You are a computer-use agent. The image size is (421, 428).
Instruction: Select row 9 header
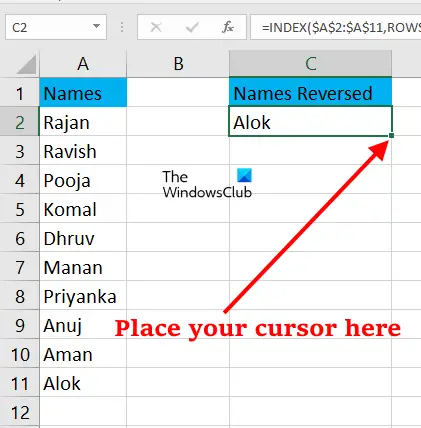click(20, 324)
